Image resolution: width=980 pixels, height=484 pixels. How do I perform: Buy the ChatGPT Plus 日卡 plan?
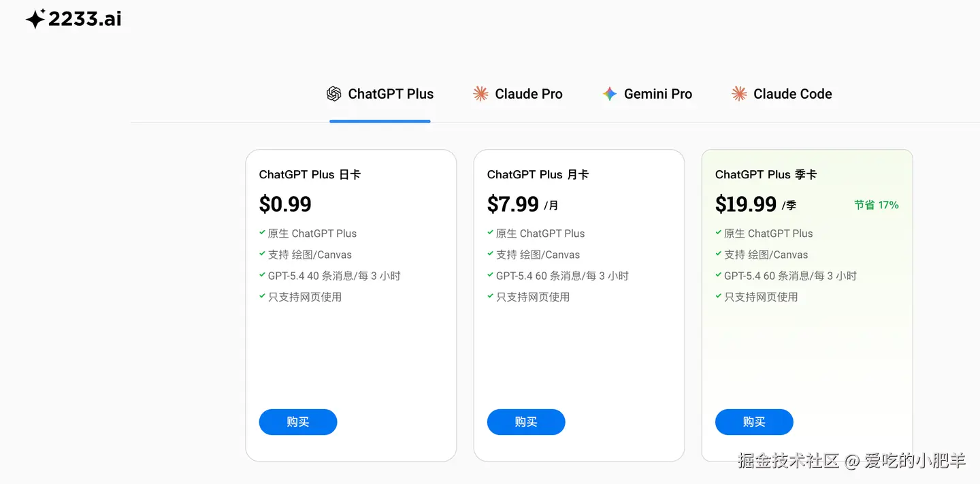[297, 422]
